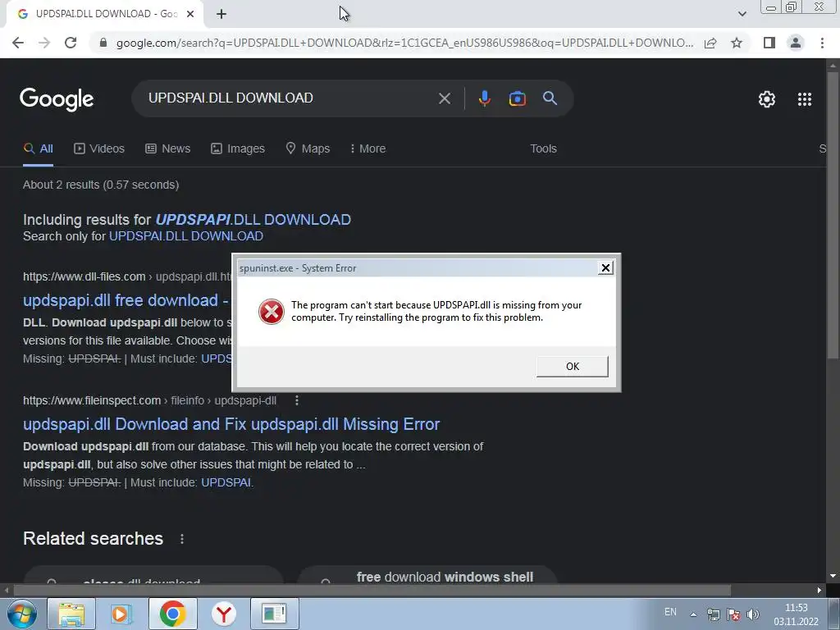Open the Chrome side panel icon

coord(769,43)
